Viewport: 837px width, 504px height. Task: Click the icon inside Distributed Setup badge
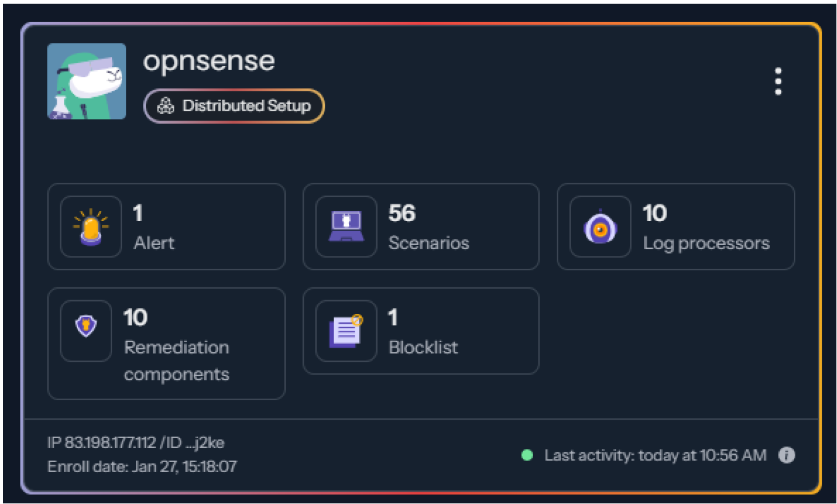pos(166,106)
